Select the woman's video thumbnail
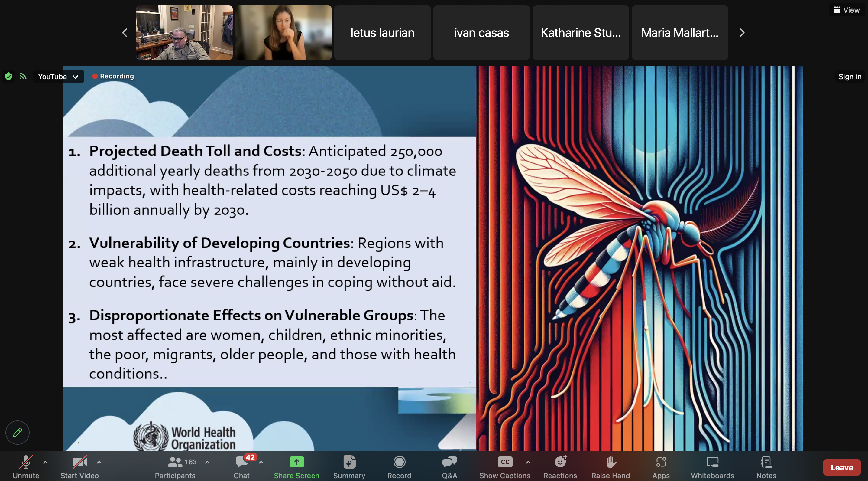 coord(283,33)
